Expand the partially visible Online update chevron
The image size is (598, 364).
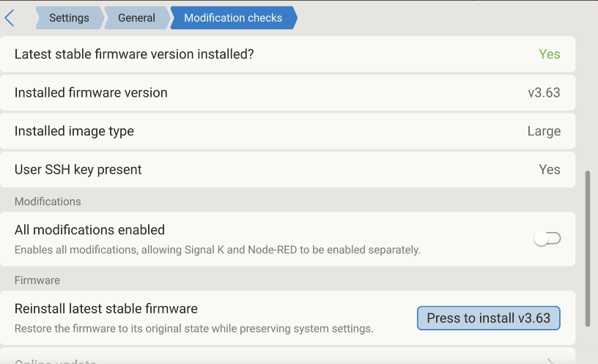[x=552, y=360]
